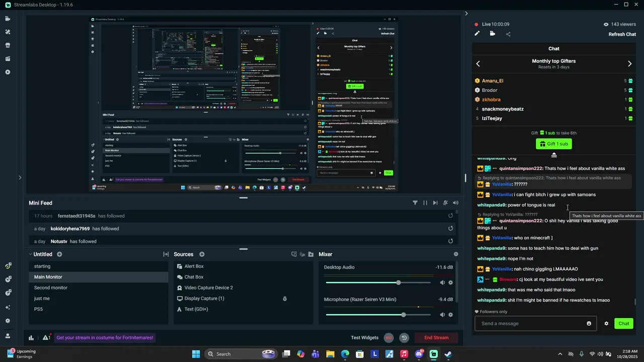Open the performance stats bar-chart icon
The width and height of the screenshot is (644, 362).
[31, 338]
